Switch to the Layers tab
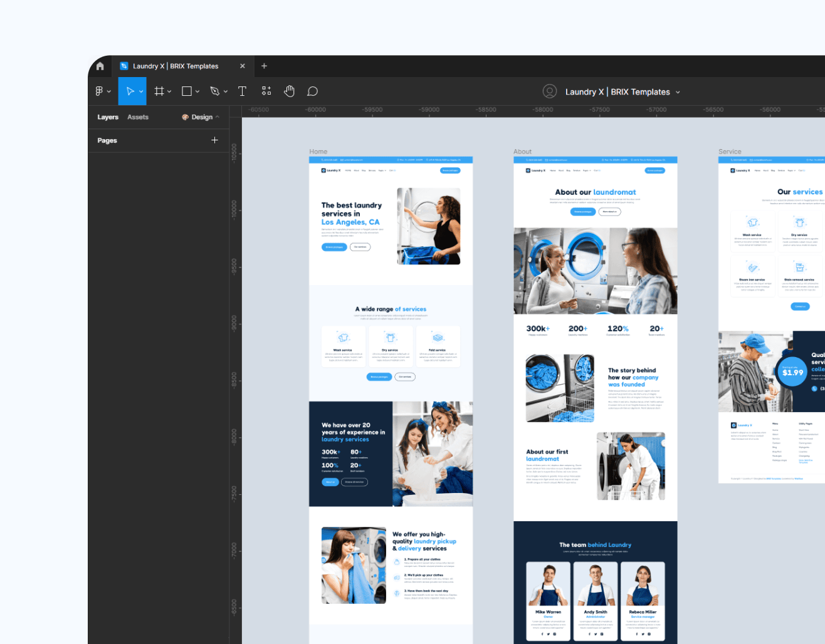 click(x=107, y=117)
